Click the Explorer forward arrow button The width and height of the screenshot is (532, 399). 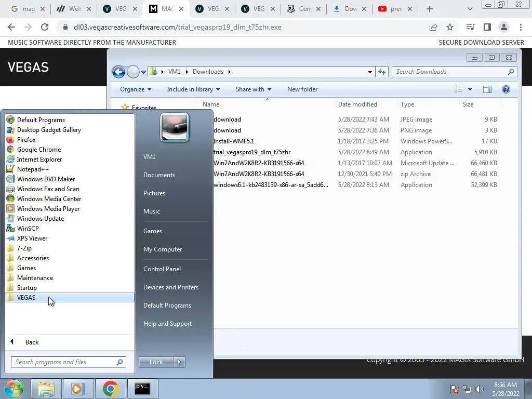[133, 72]
